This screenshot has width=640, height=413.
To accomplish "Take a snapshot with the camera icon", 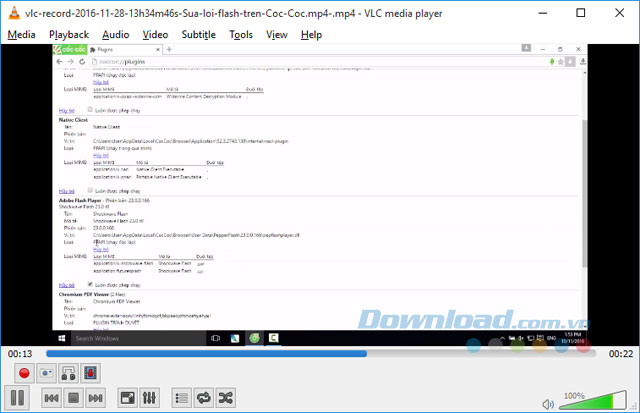I will [x=46, y=373].
